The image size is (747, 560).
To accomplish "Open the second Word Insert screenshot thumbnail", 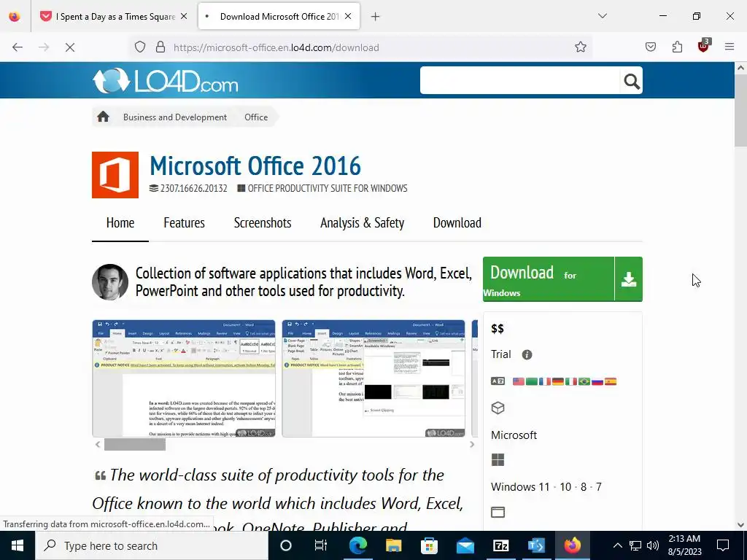I will tap(373, 378).
